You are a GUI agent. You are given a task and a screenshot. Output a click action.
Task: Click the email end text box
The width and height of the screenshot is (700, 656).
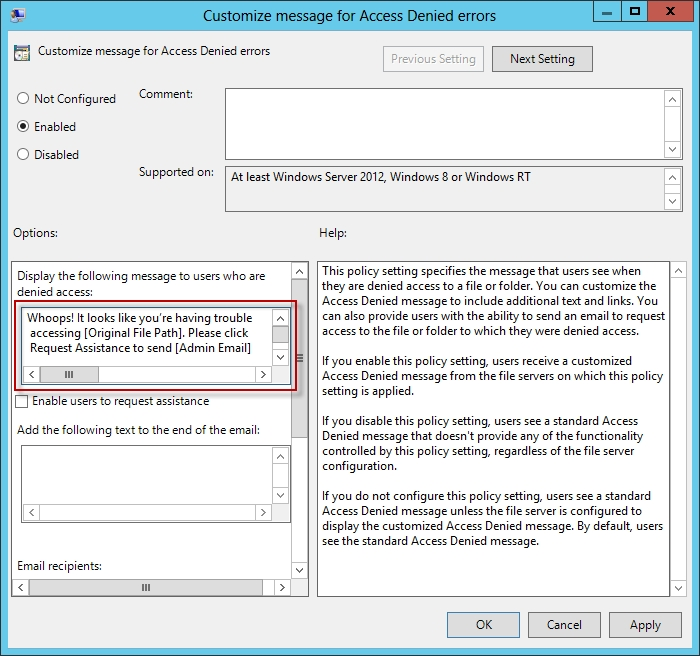[x=146, y=483]
